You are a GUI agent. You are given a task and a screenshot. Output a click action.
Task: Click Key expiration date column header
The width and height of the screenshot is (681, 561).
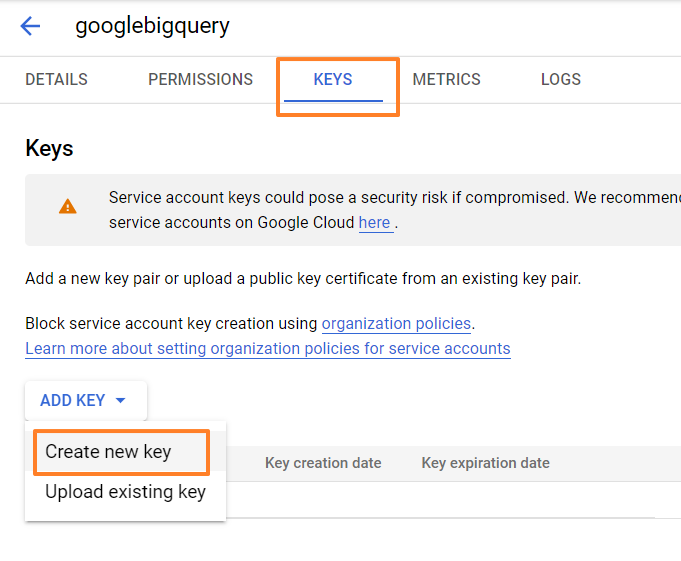485,463
